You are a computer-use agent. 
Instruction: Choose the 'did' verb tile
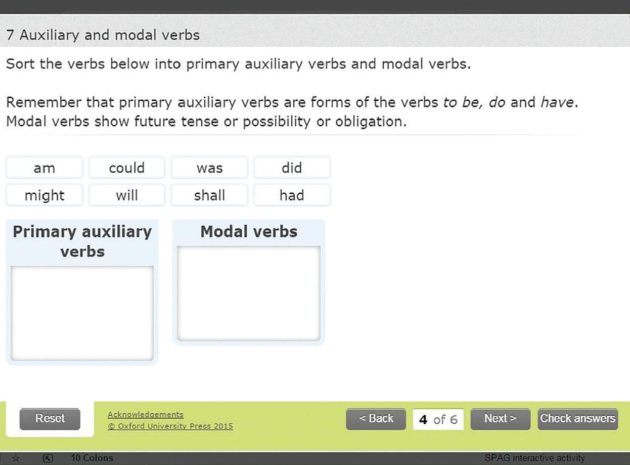pos(292,168)
